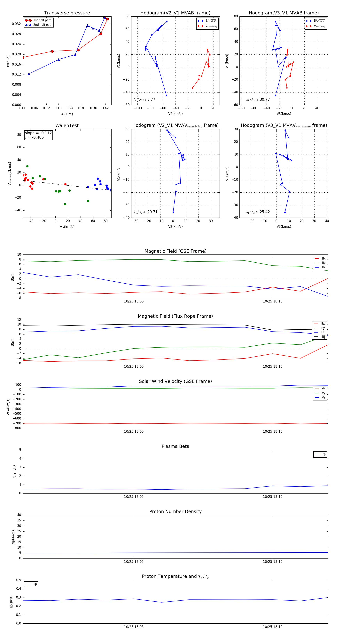Screen dimensions: 351x644
Task: Click the eigenvalue ratio annotation reading 20.71
Action: point(146,212)
